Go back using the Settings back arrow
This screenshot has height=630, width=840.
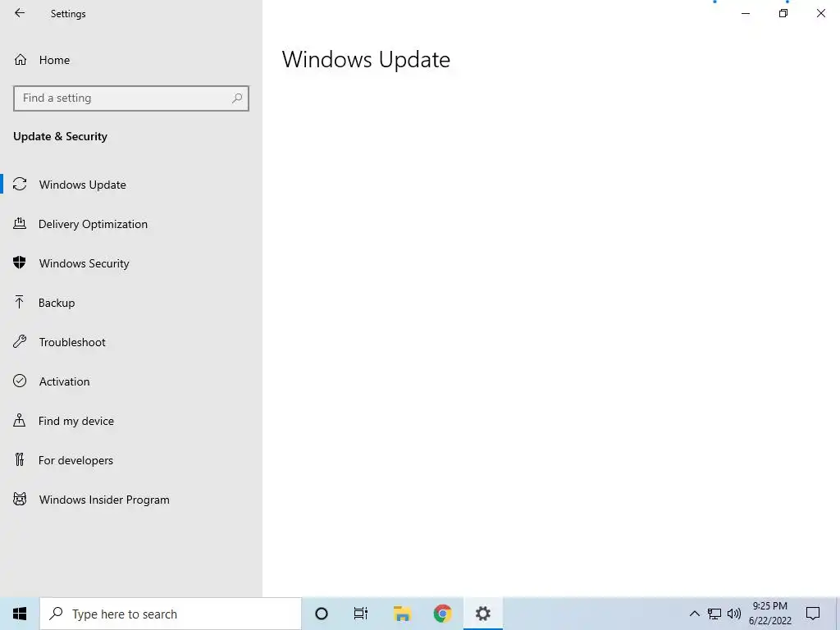pyautogui.click(x=20, y=13)
